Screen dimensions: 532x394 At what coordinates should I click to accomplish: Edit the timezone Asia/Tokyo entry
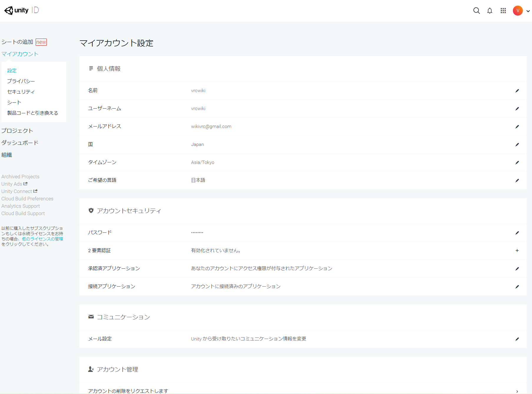coord(517,163)
